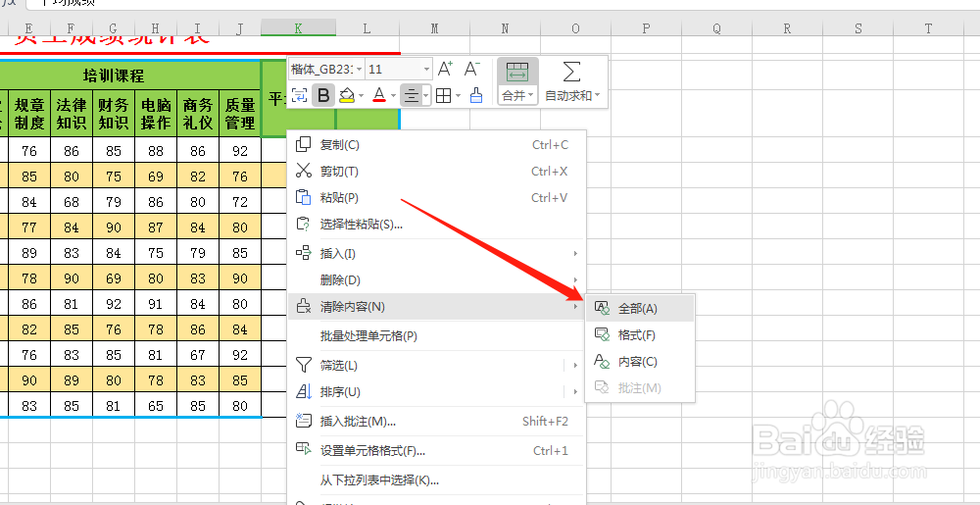
Task: Click the funnel filter icon
Action: (303, 365)
